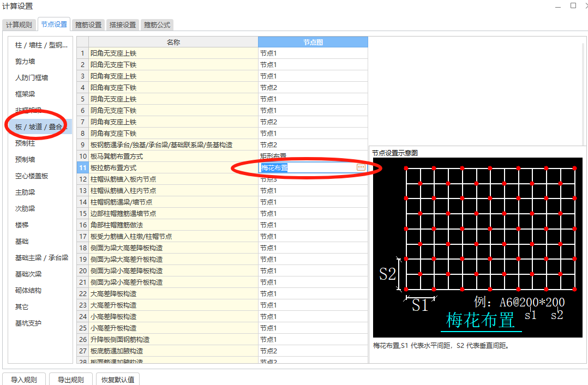Select the 其它 category

click(40, 306)
